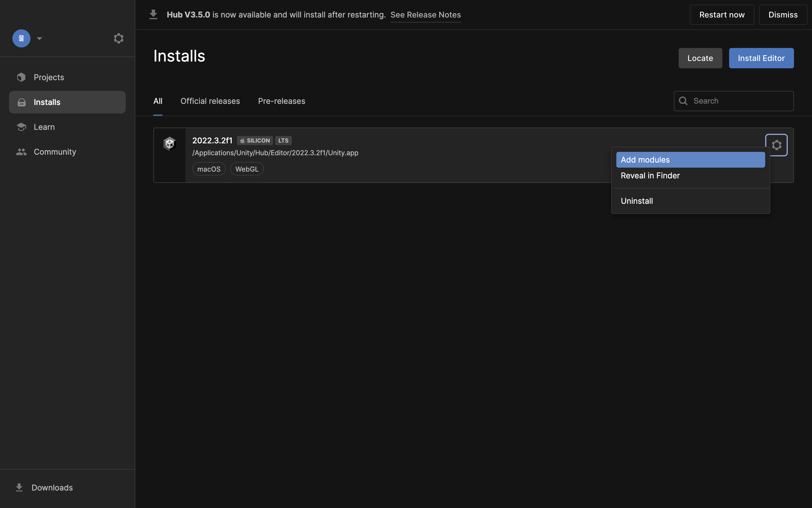812x508 pixels.
Task: Switch to the All tab
Action: [158, 101]
